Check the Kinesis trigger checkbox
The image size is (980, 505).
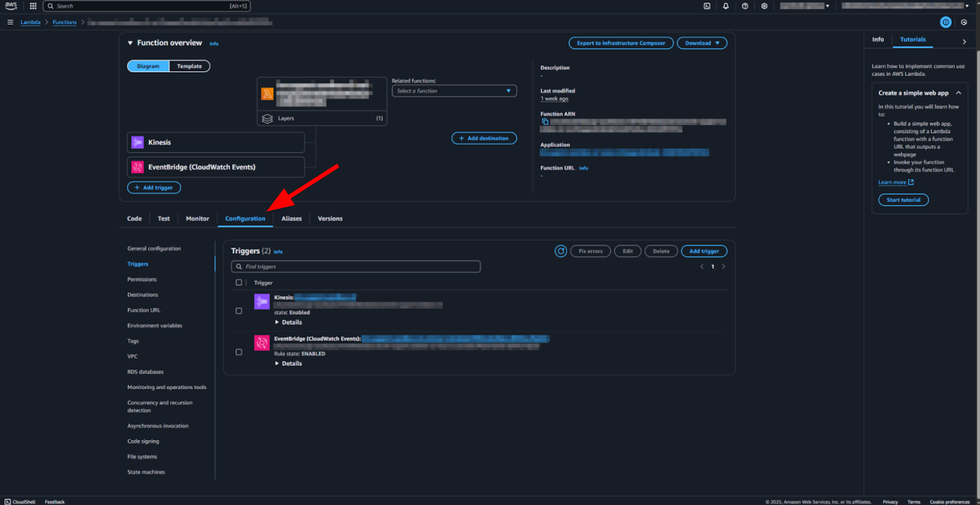click(239, 311)
